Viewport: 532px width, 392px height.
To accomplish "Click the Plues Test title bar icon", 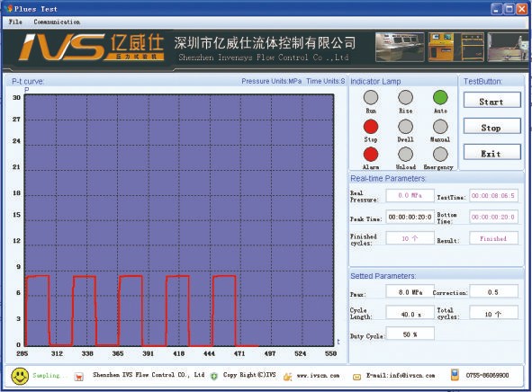I will [10, 8].
